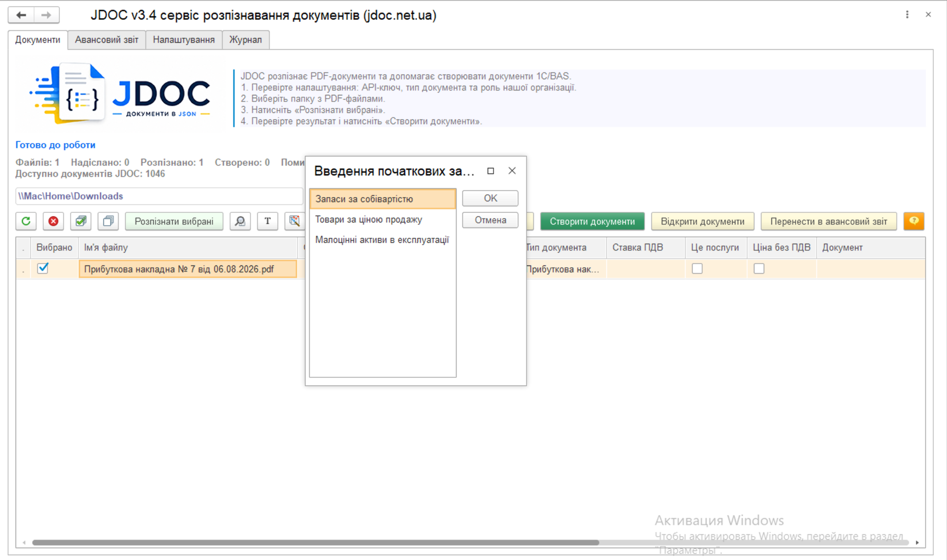Open the Авансовий звіт tab
Viewport: 947px width, 560px height.
pyautogui.click(x=107, y=40)
